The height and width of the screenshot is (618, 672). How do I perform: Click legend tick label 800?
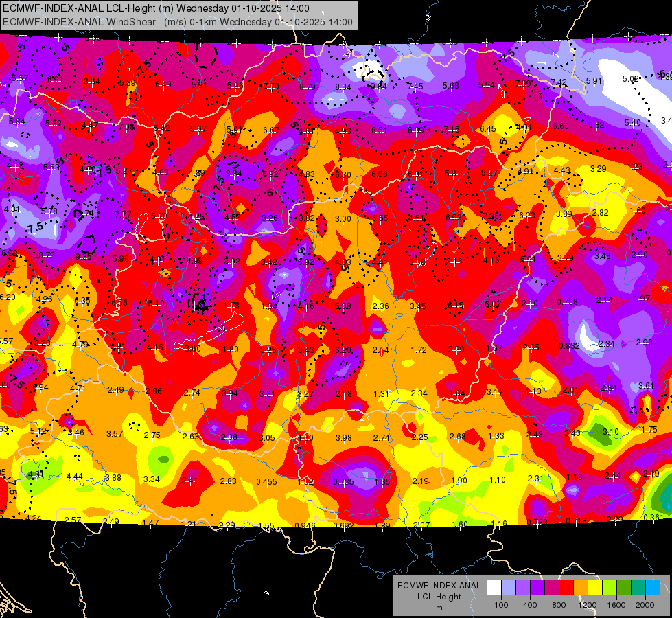[559, 605]
